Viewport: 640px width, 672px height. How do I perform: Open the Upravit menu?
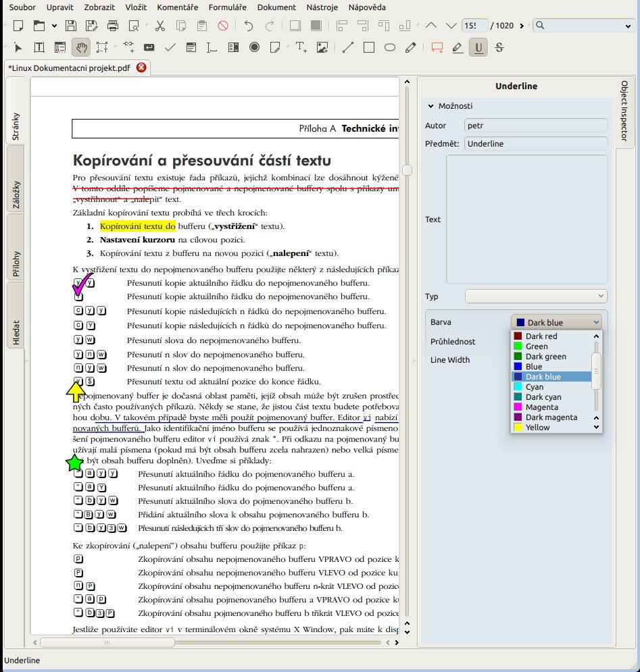click(x=59, y=7)
